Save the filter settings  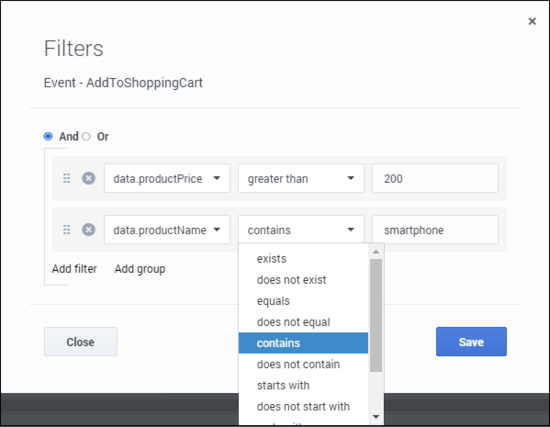click(x=471, y=342)
